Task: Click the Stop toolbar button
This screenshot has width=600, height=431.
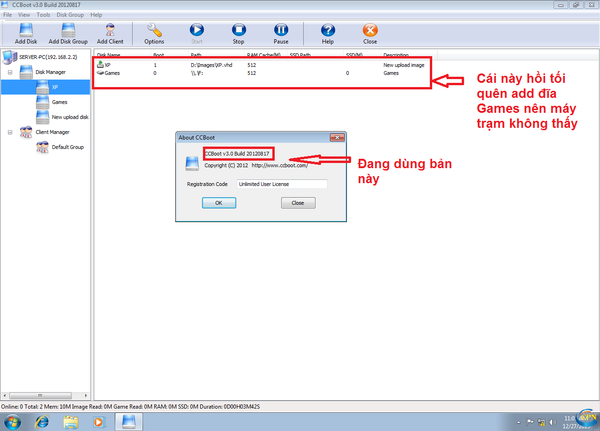Action: [238, 34]
